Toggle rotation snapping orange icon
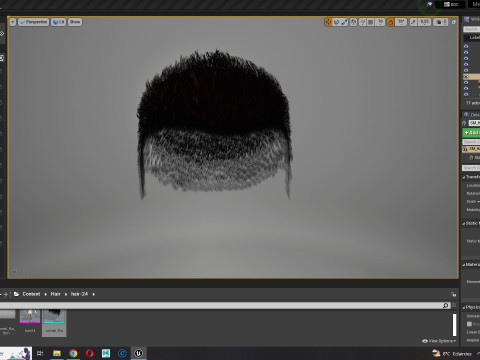 pyautogui.click(x=391, y=22)
